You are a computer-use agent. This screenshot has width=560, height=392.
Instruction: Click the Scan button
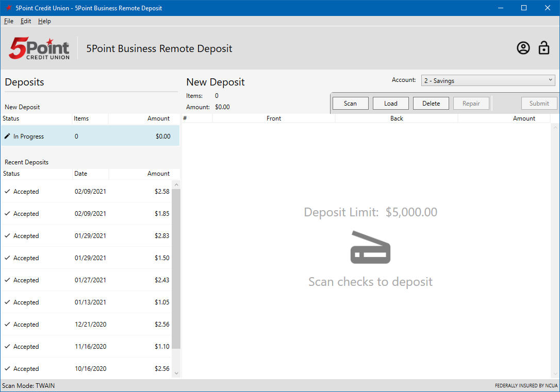(x=350, y=104)
